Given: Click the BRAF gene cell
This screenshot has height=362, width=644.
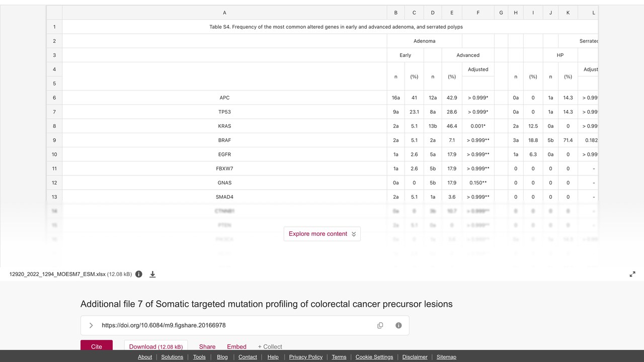Looking at the screenshot, I should (224, 140).
